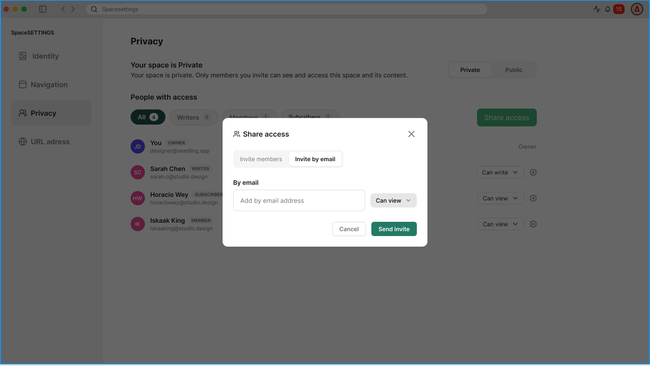Open the profile avatar at top right
The image size is (650, 366).
coord(637,9)
